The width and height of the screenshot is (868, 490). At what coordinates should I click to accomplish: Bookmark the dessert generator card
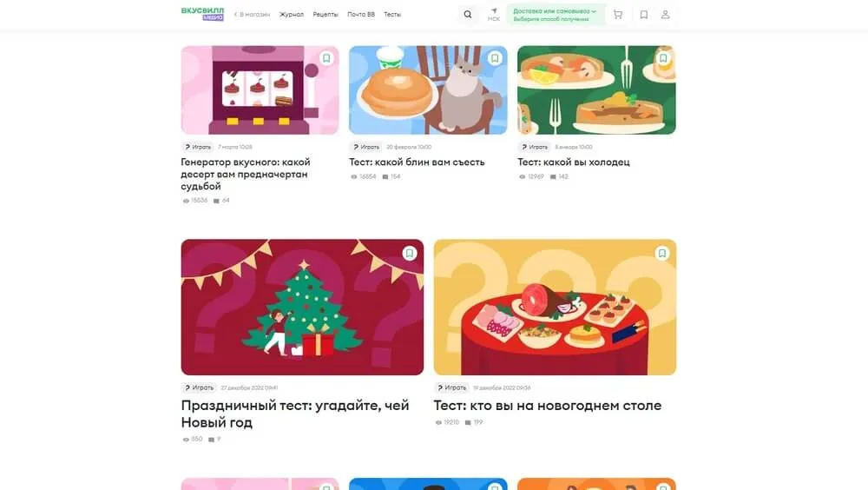326,58
